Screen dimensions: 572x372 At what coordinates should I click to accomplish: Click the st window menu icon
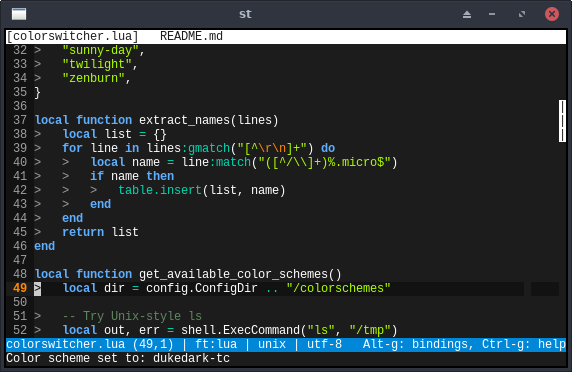19,14
